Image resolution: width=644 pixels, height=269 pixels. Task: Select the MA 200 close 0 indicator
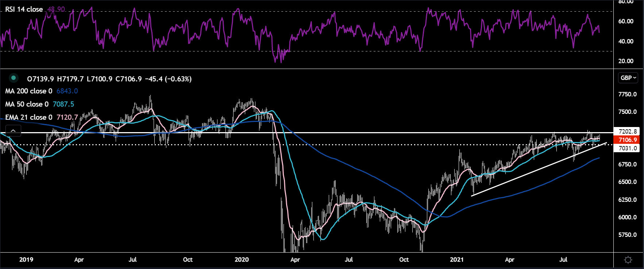tap(29, 91)
